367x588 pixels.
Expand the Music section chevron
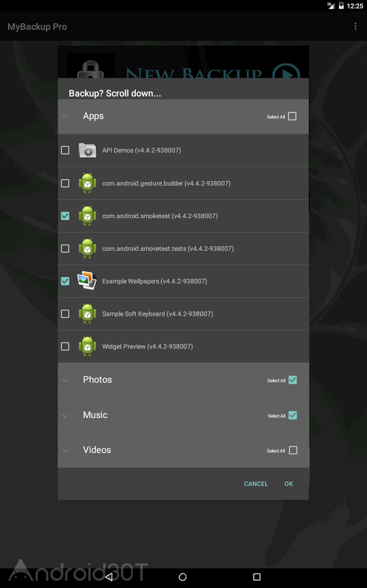pos(65,416)
